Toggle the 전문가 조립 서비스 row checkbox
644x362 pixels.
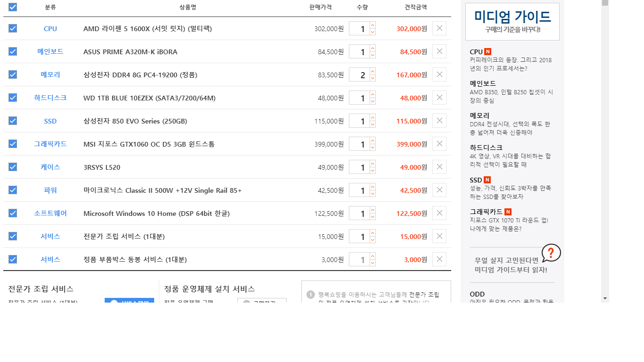pos(13,236)
